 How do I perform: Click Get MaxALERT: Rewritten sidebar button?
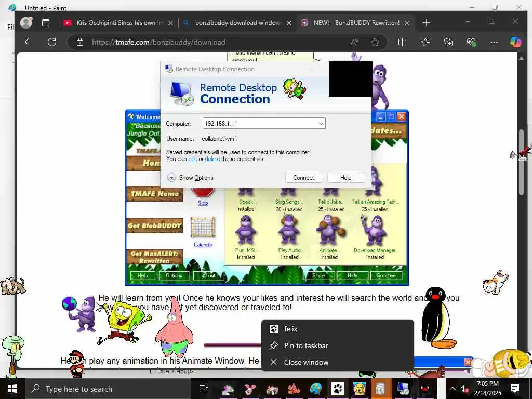155,257
